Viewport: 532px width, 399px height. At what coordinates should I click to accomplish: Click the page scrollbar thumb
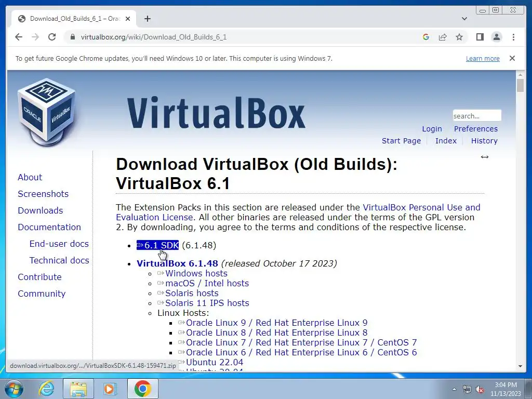tap(520, 85)
